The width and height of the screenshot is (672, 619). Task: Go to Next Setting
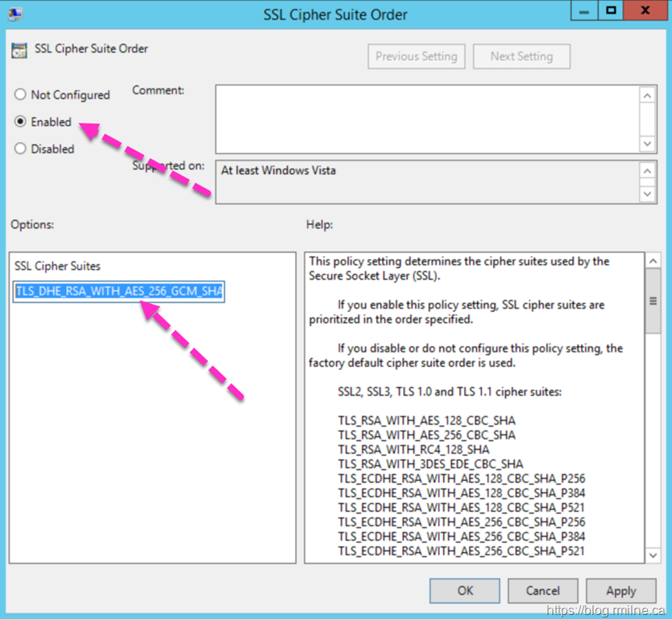(521, 56)
